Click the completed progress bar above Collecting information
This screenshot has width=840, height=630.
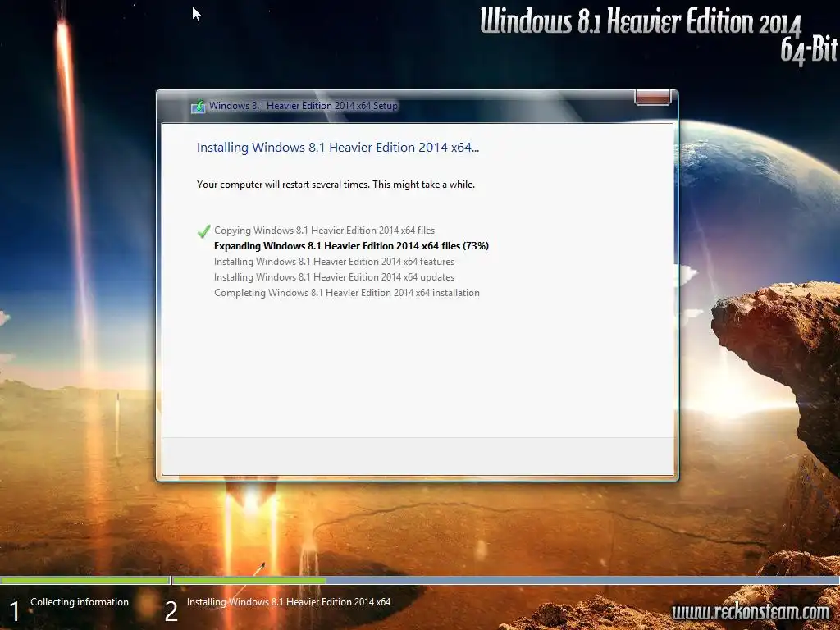tap(84, 580)
